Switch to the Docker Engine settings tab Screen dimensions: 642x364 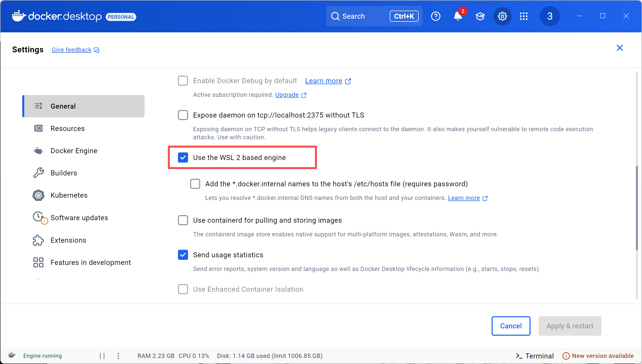point(74,151)
